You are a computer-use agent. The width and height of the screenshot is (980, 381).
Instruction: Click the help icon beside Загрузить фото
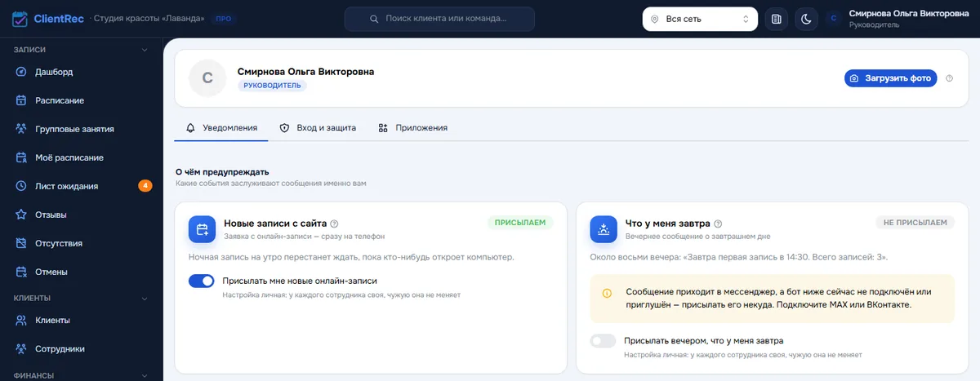(949, 78)
